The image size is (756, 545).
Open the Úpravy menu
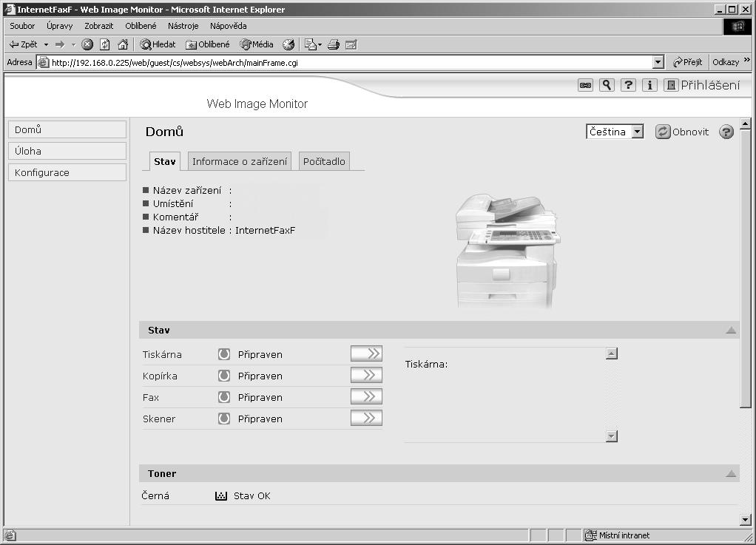click(60, 26)
